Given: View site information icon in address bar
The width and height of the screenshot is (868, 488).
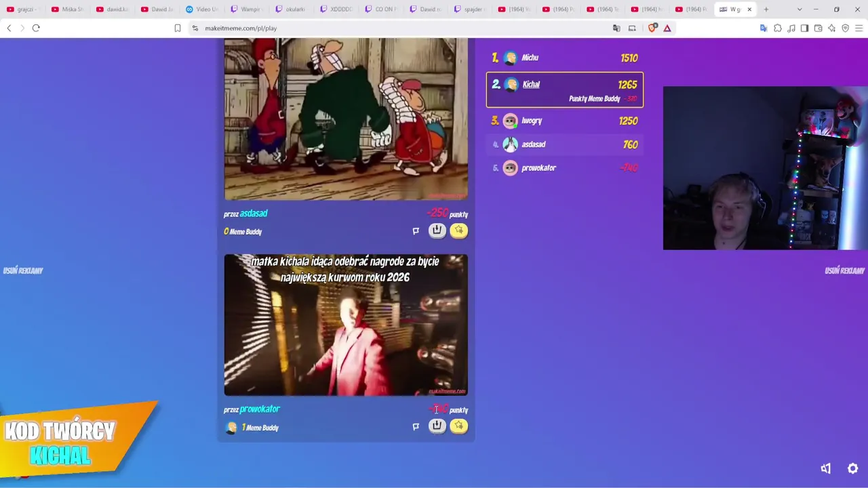Looking at the screenshot, I should tap(195, 28).
